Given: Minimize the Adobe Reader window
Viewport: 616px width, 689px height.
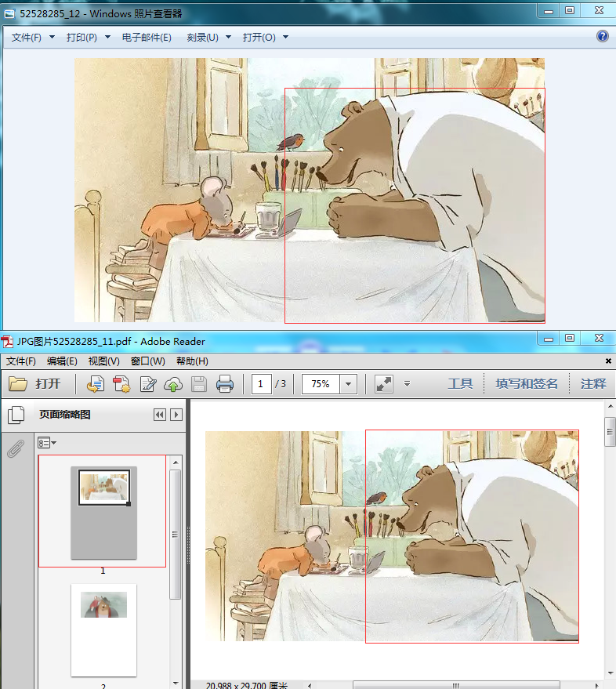Looking at the screenshot, I should click(x=549, y=338).
